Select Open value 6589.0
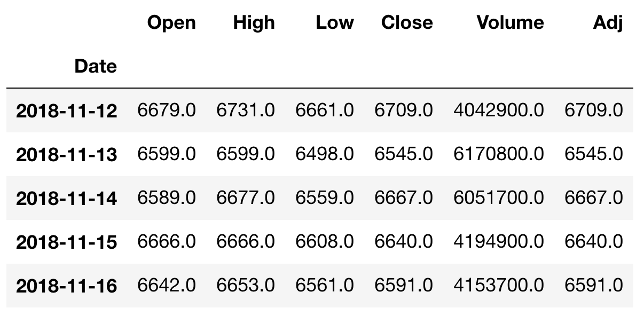Viewport: 644px width, 316px height. click(x=167, y=198)
